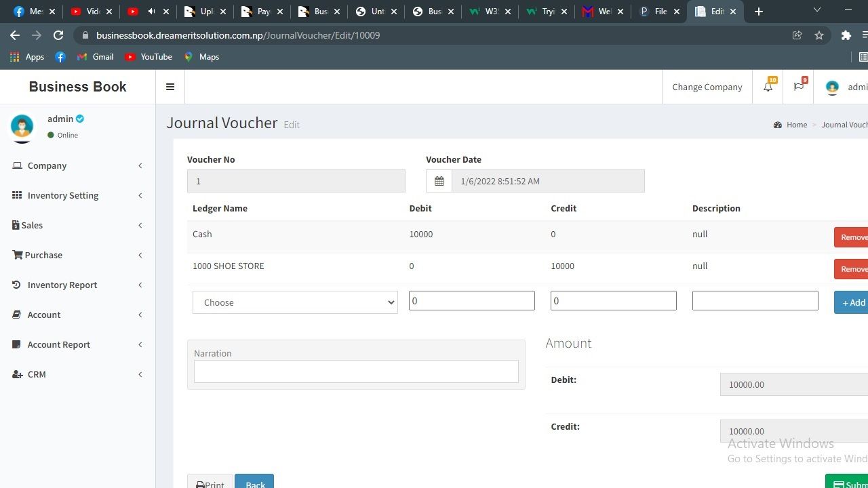Open the flag messages icon
This screenshot has height=488, width=868.
799,87
